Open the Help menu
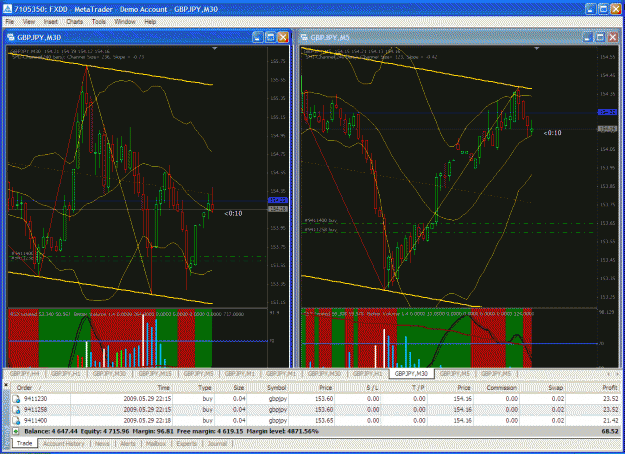The image size is (625, 454). pos(150,22)
